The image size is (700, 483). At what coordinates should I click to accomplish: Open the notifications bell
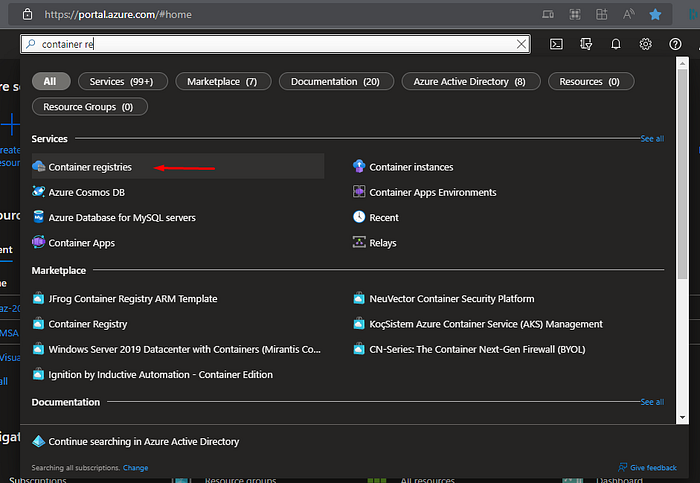point(616,44)
